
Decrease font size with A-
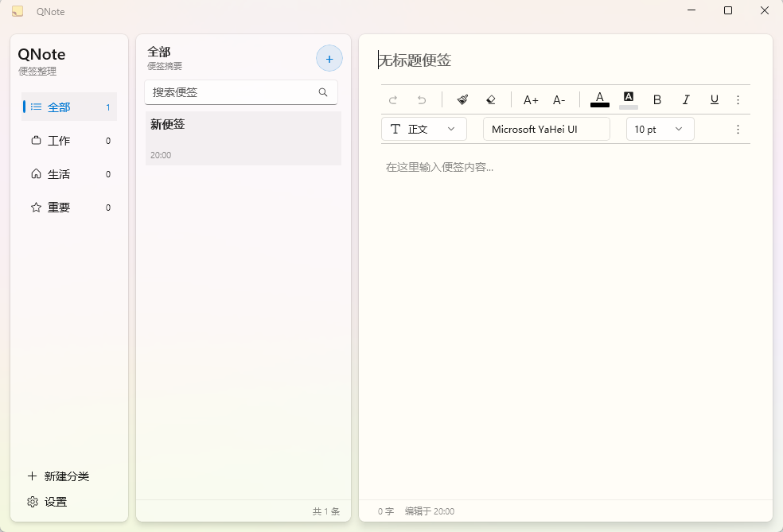pos(559,100)
